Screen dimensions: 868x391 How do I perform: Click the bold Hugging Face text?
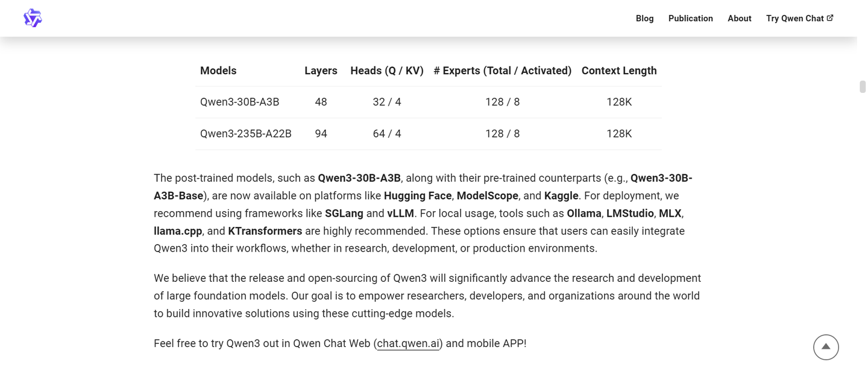(x=417, y=195)
